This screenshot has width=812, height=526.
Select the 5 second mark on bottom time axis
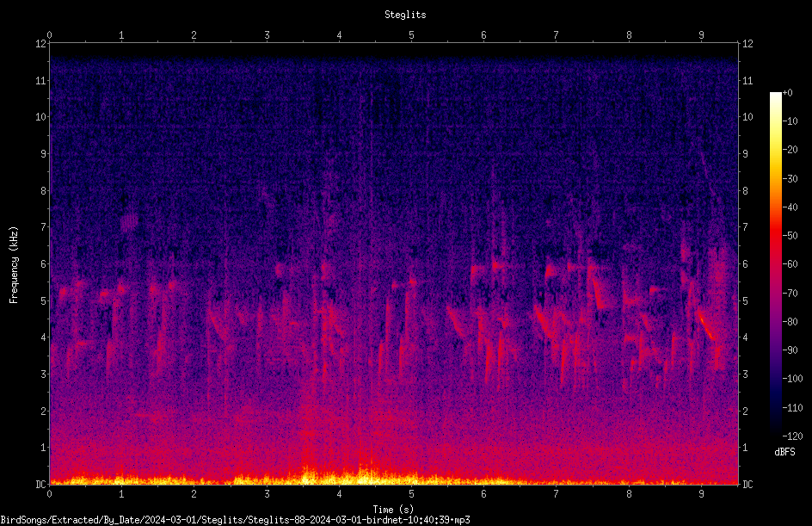(x=412, y=494)
